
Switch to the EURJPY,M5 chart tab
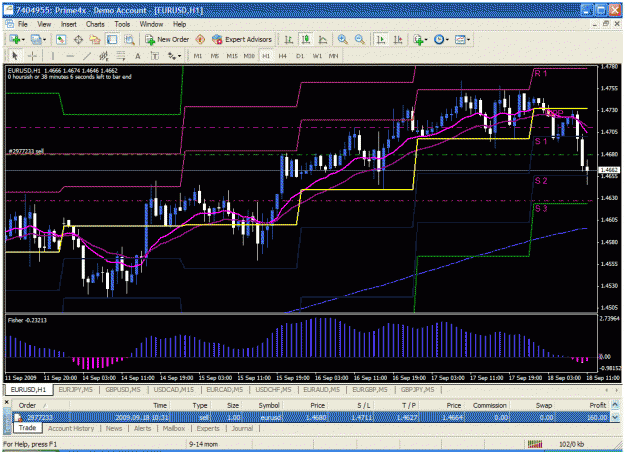(x=76, y=390)
